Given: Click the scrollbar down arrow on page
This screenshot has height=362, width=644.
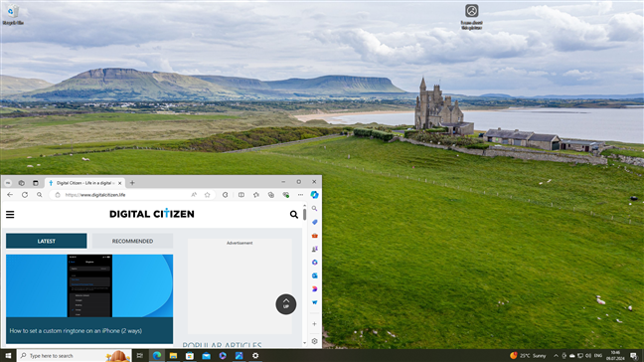Looking at the screenshot, I should click(304, 343).
